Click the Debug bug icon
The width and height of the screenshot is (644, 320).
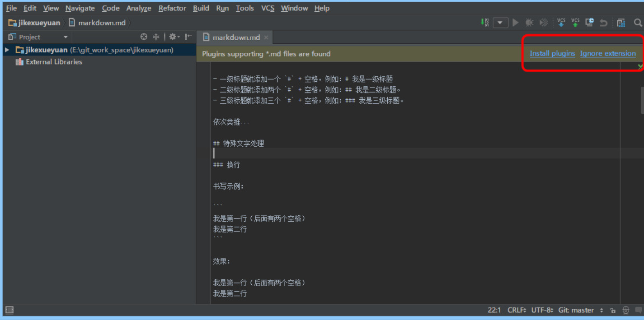point(529,22)
